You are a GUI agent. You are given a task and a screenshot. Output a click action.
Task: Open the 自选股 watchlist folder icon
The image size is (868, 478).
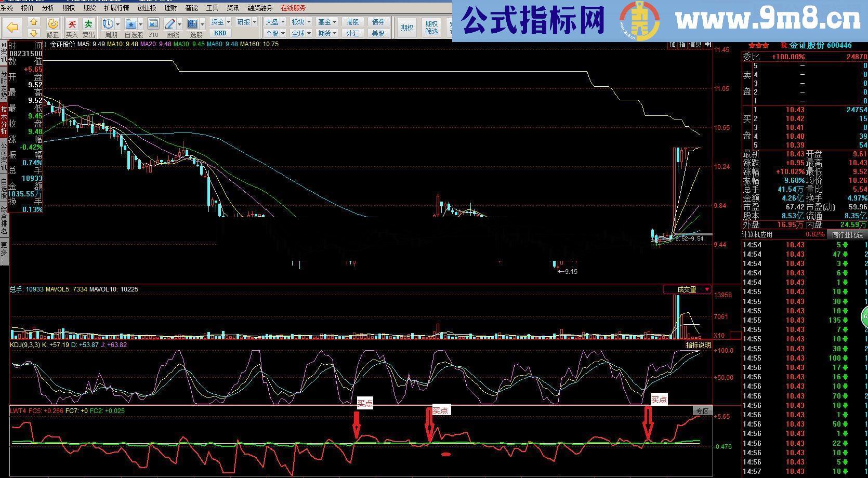click(x=131, y=24)
